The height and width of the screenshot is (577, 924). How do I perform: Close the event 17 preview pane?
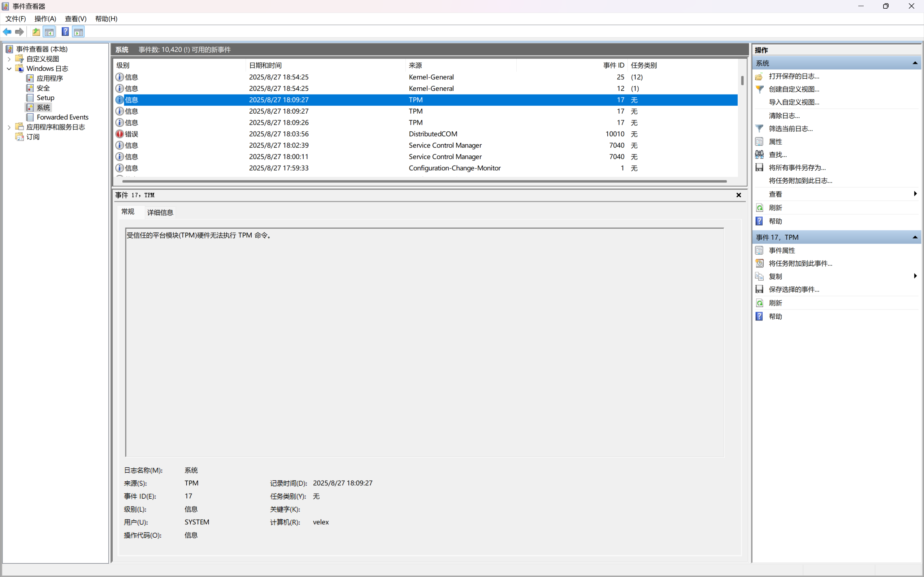[x=738, y=195]
